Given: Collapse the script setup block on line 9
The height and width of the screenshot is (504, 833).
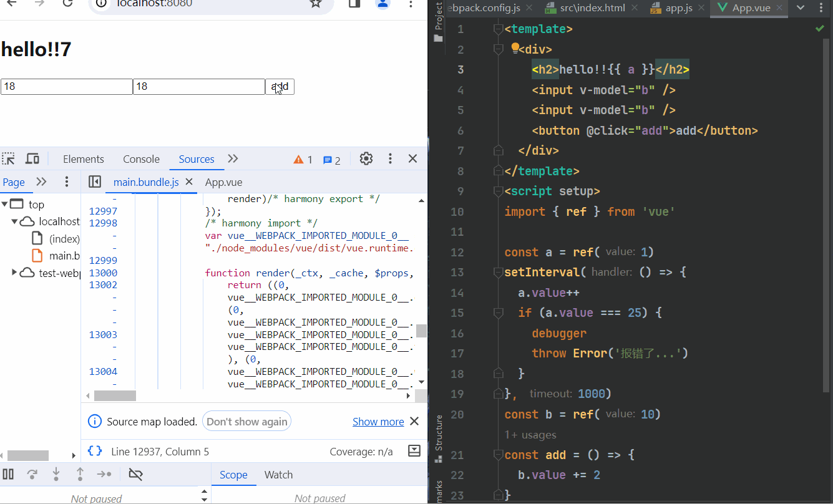Looking at the screenshot, I should (x=498, y=191).
